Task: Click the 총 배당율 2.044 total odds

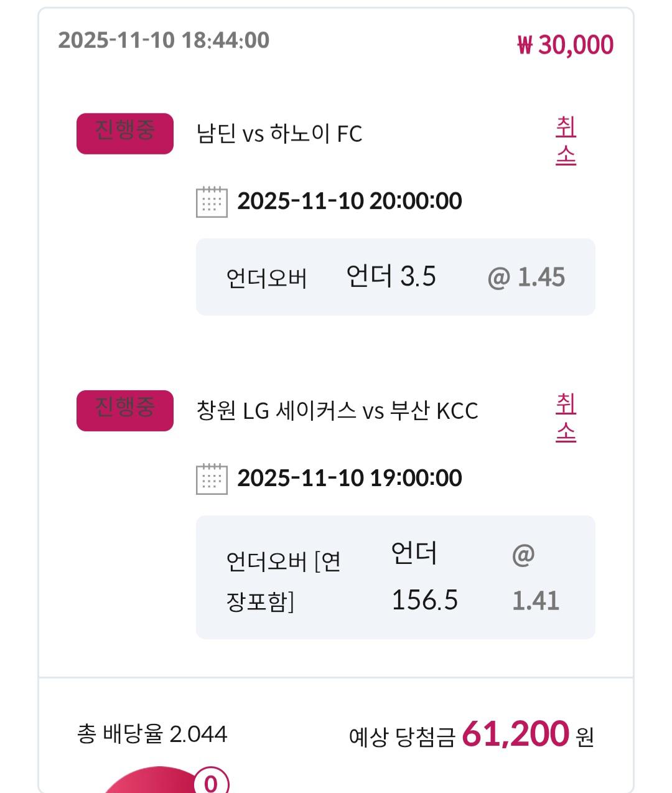Action: tap(152, 734)
